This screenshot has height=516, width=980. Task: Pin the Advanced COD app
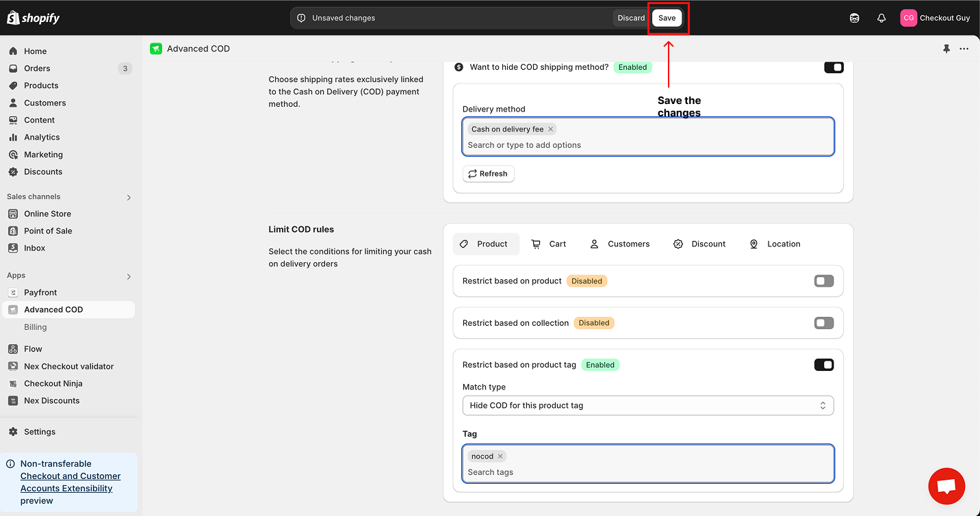tap(946, 49)
